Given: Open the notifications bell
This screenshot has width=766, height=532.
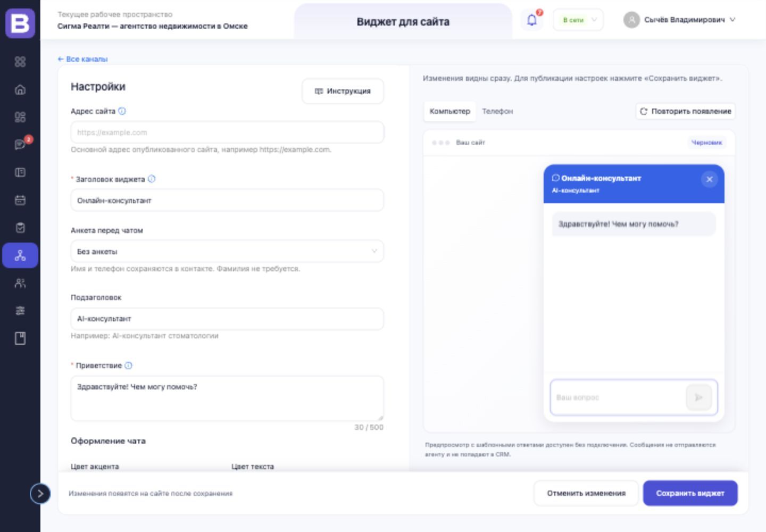Looking at the screenshot, I should point(531,20).
